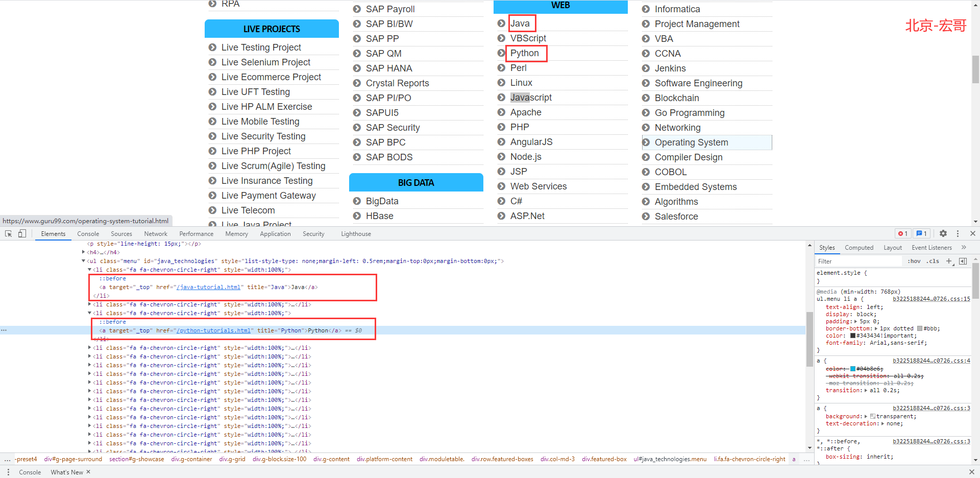Click the red error count badge

pyautogui.click(x=903, y=233)
